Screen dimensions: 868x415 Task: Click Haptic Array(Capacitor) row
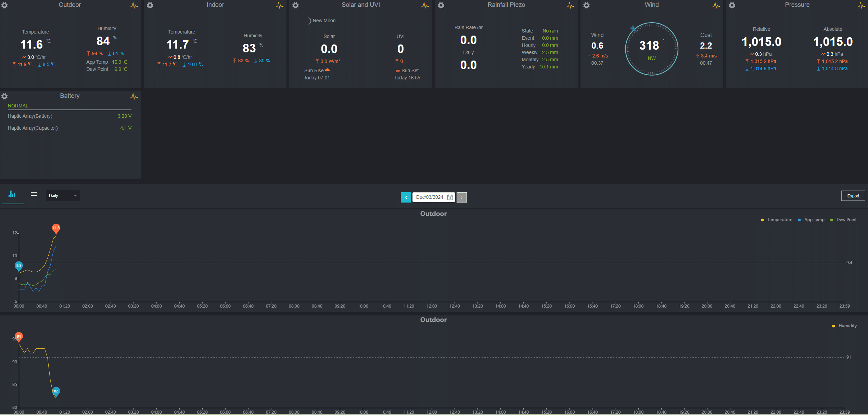click(x=70, y=128)
